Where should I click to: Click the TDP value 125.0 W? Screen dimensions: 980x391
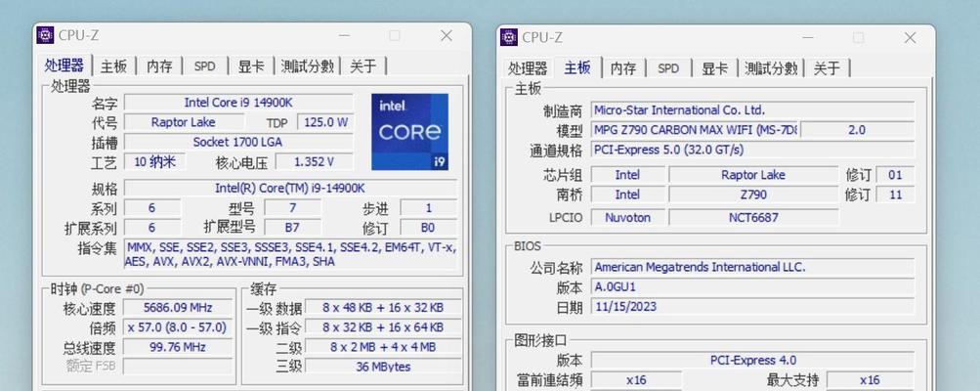pos(325,122)
